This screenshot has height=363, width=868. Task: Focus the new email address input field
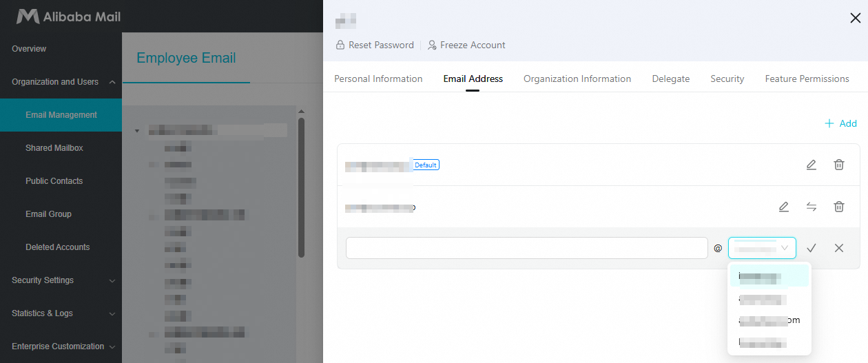(527, 248)
